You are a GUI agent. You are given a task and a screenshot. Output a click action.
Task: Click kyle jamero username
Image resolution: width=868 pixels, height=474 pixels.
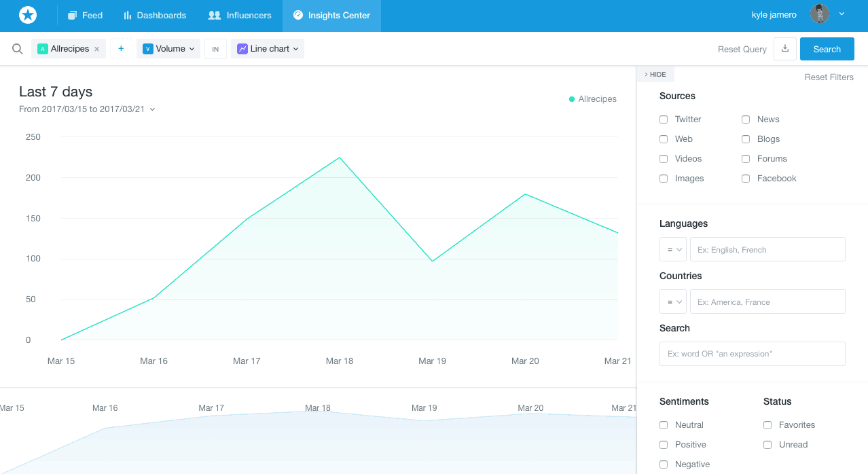click(x=774, y=15)
